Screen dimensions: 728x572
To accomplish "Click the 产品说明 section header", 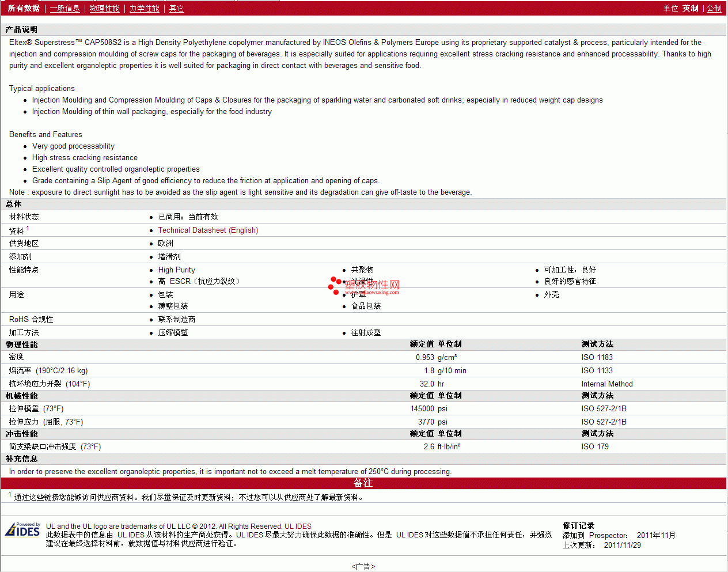I will 21,29.
